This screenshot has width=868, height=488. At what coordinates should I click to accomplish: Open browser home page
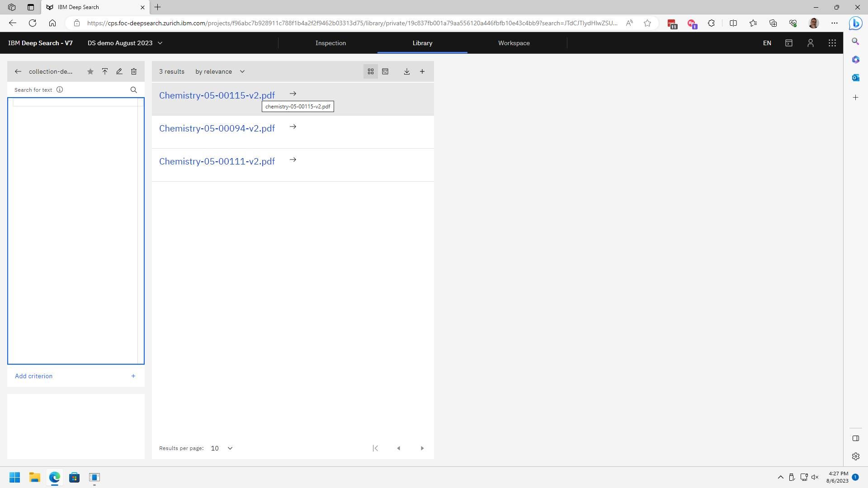tap(52, 23)
